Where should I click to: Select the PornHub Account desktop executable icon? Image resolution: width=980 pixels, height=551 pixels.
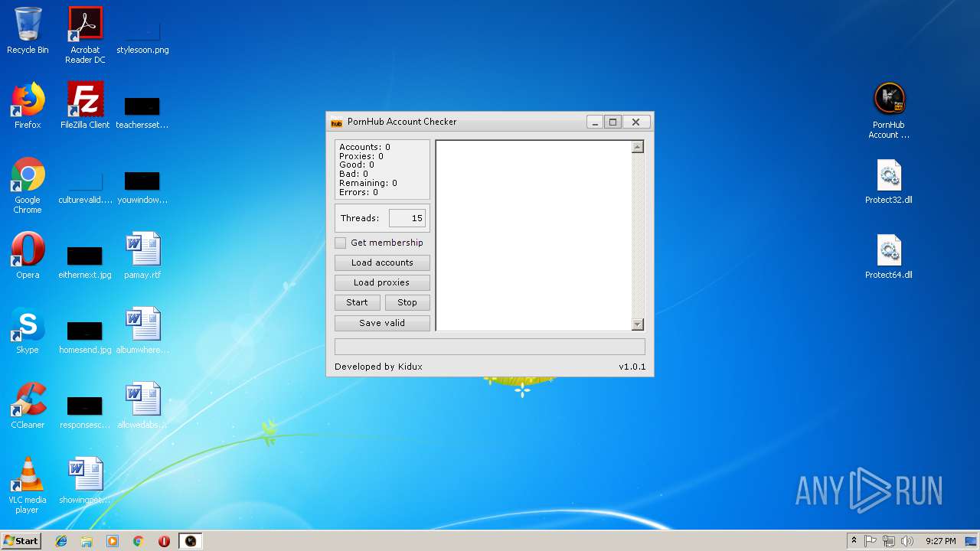(x=889, y=111)
